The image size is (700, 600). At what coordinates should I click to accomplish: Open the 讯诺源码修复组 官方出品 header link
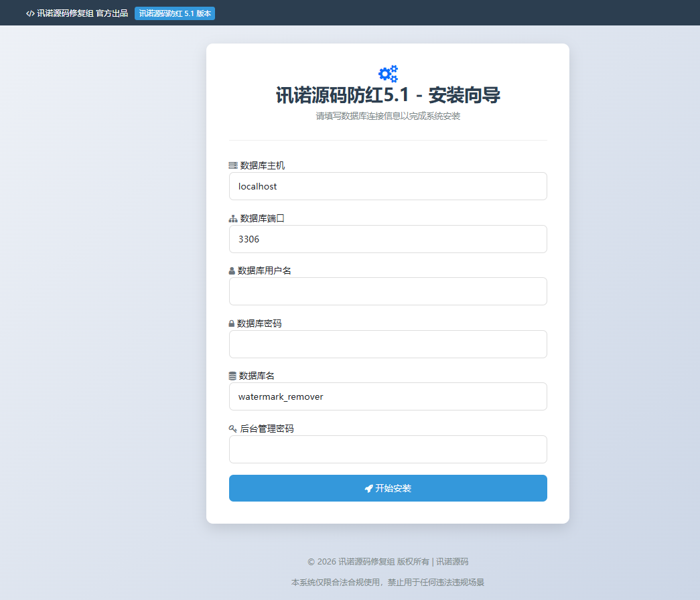click(x=82, y=13)
